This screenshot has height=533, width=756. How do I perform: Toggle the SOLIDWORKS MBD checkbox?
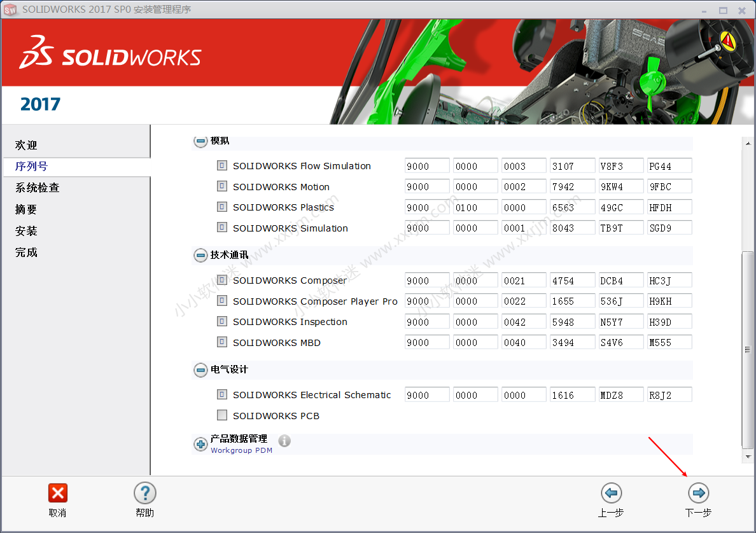222,342
